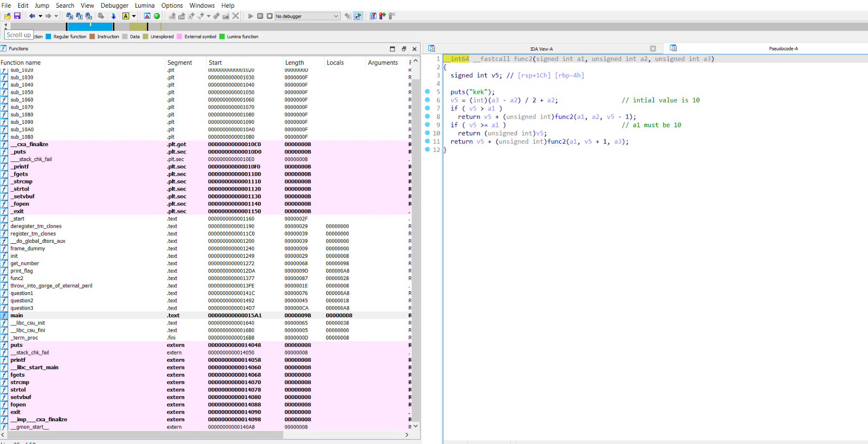Toggle breakpoint dot on pseudocode line 8
The width and height of the screenshot is (868, 444).
click(427, 116)
